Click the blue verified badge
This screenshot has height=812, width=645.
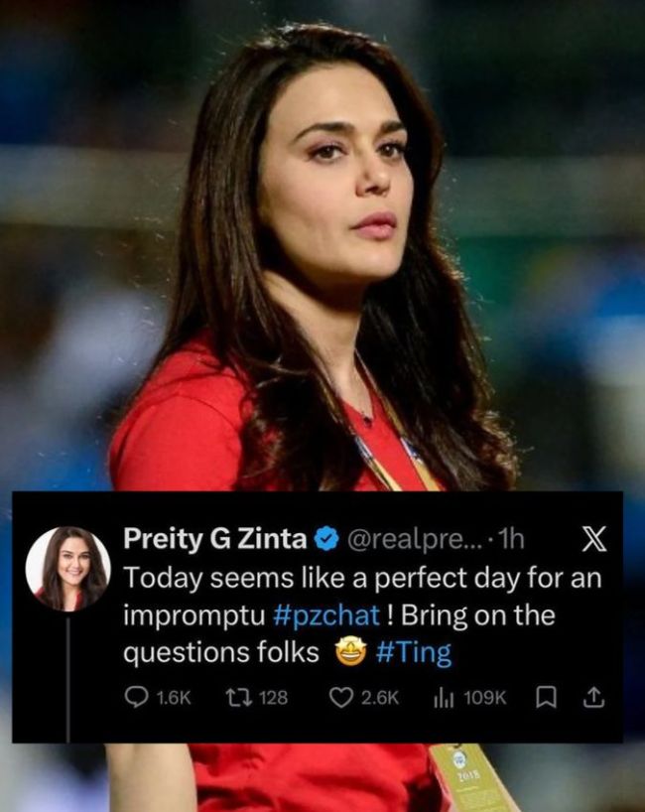pyautogui.click(x=324, y=540)
